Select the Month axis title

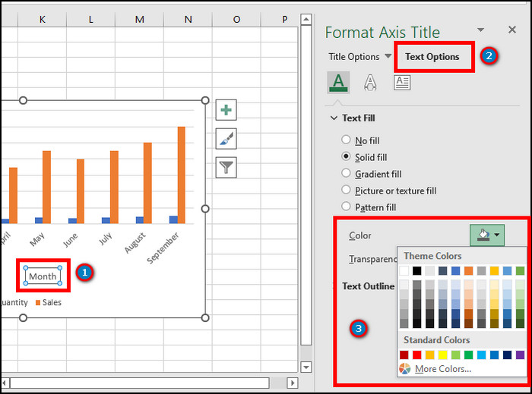[43, 276]
